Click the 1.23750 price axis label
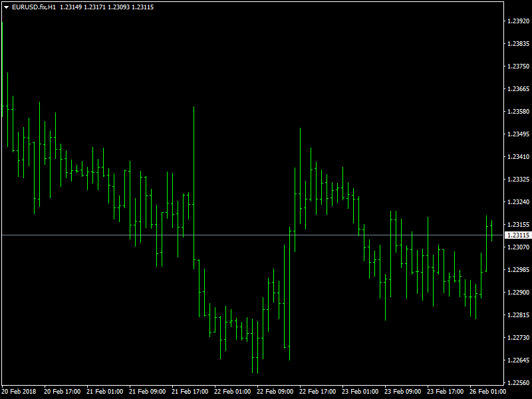Screen dimensions: 532x399 518,66
